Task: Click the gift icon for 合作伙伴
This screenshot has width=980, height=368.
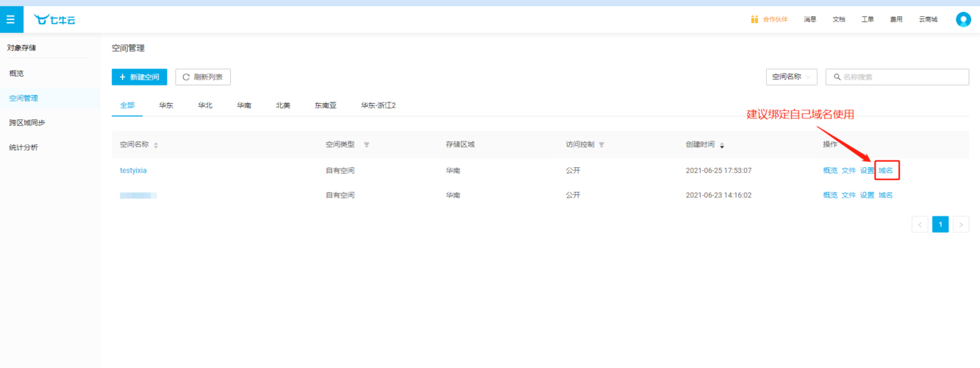Action: coord(754,20)
